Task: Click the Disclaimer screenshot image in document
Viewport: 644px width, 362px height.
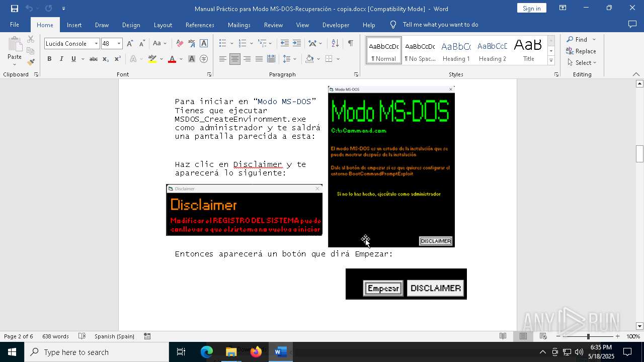Action: point(245,210)
